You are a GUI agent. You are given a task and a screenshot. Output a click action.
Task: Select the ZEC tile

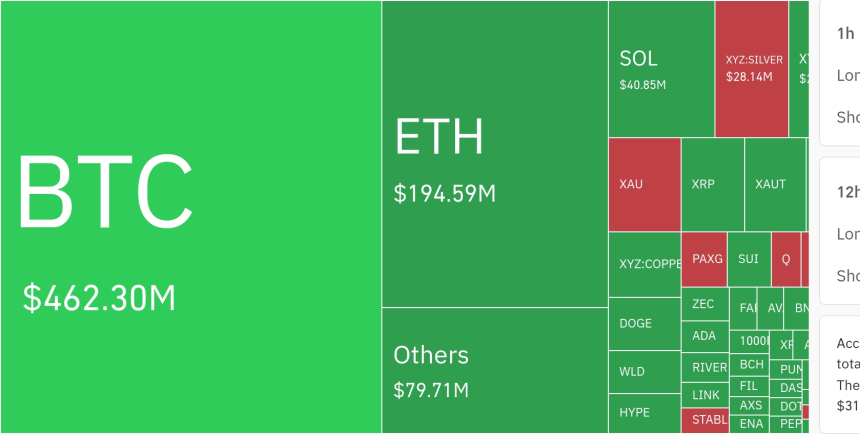pyautogui.click(x=704, y=304)
